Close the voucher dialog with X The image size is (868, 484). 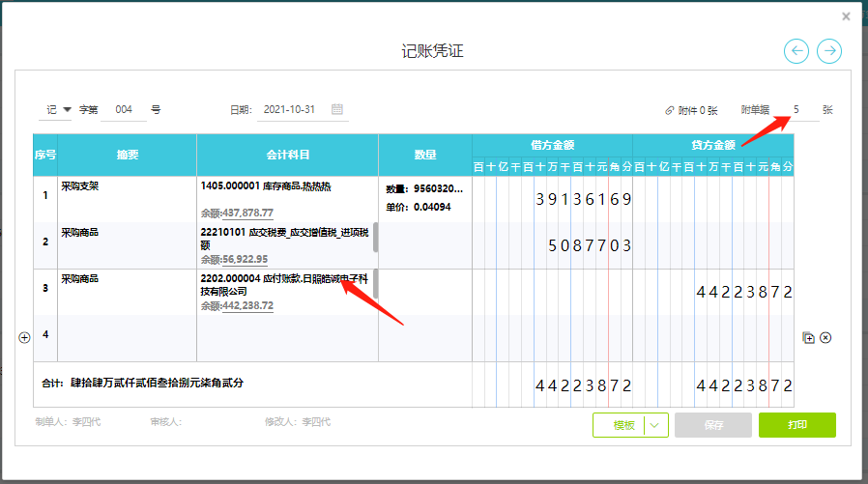(846, 16)
